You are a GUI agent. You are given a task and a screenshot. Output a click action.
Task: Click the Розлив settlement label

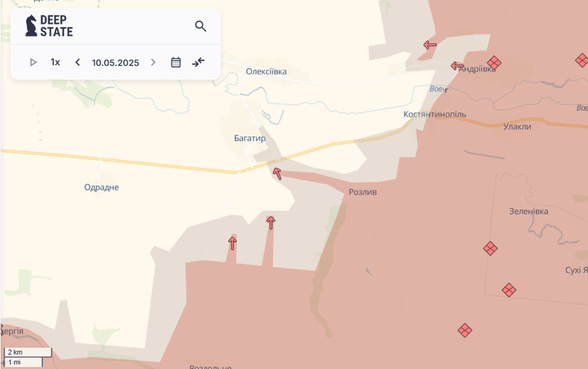pos(362,192)
